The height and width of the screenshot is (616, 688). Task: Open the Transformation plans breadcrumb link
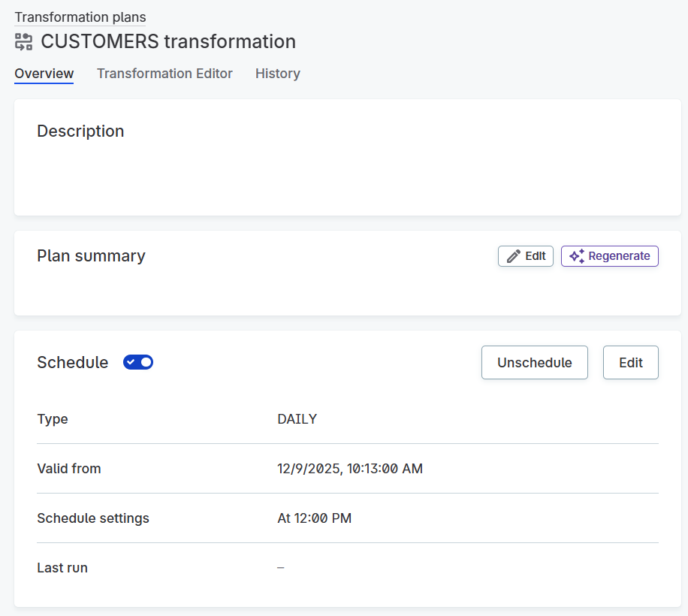point(80,17)
